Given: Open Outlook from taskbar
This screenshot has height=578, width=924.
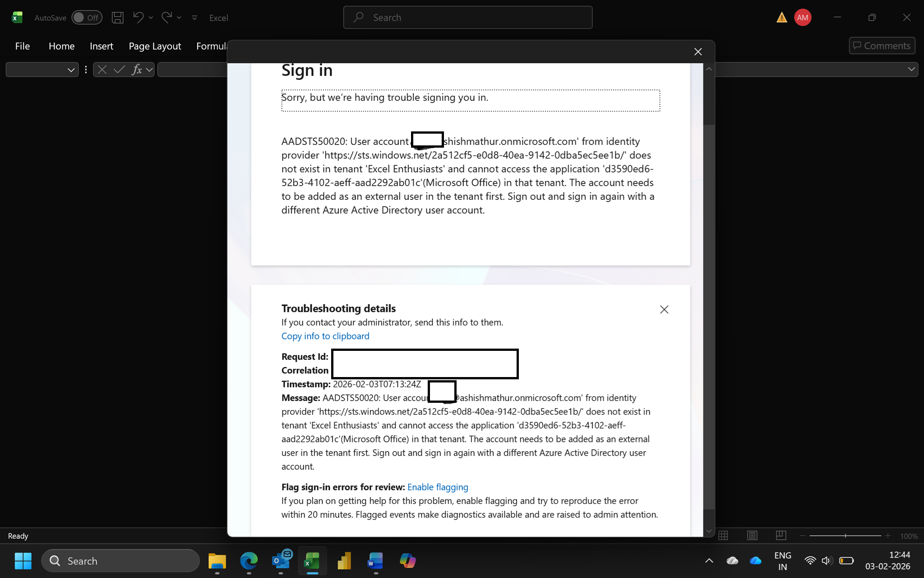Looking at the screenshot, I should pos(281,561).
